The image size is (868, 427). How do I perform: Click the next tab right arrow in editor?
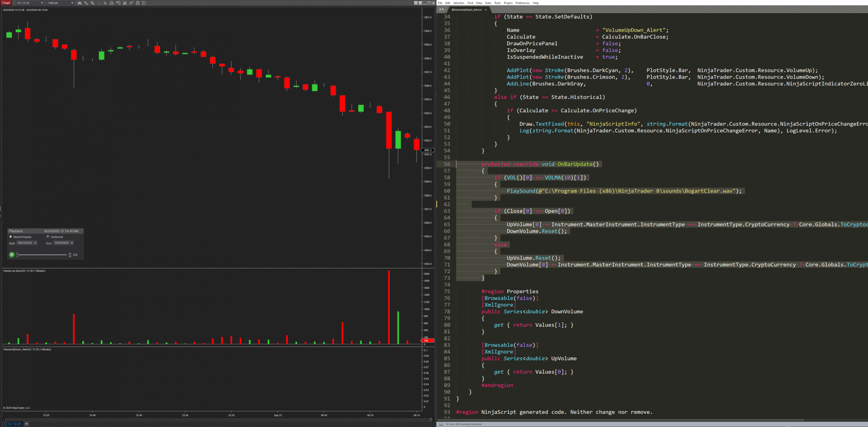[443, 9]
